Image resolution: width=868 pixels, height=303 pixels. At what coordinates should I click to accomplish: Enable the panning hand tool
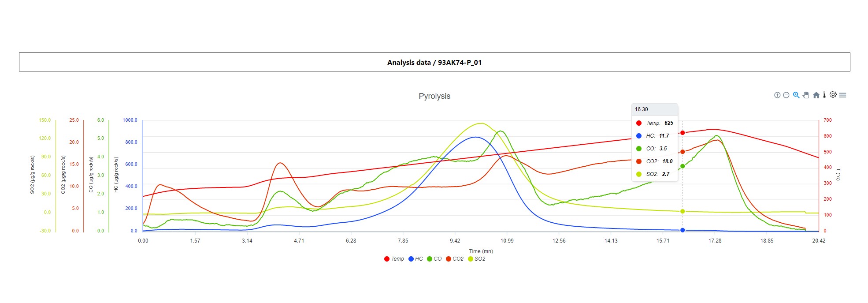(x=806, y=95)
